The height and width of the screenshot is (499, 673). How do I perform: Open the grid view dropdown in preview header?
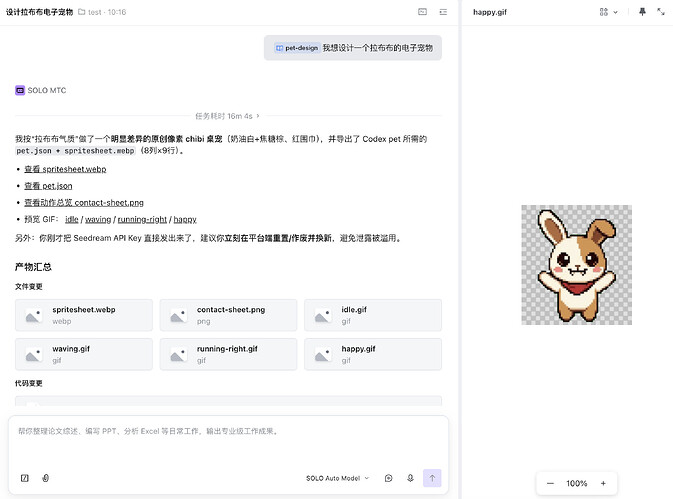point(608,12)
